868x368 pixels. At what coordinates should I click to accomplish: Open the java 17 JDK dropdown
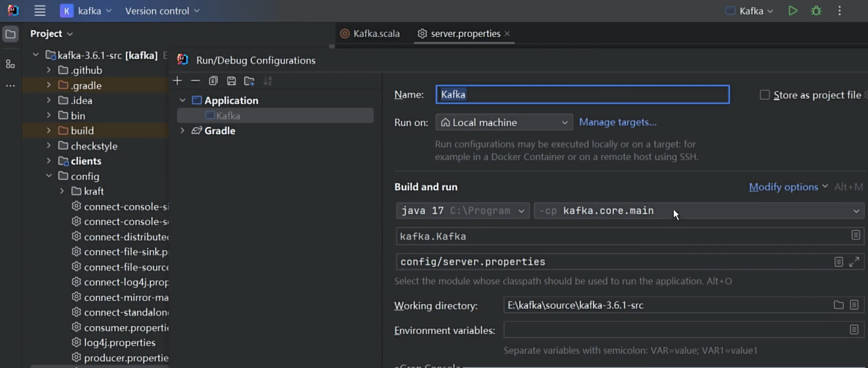(x=463, y=211)
